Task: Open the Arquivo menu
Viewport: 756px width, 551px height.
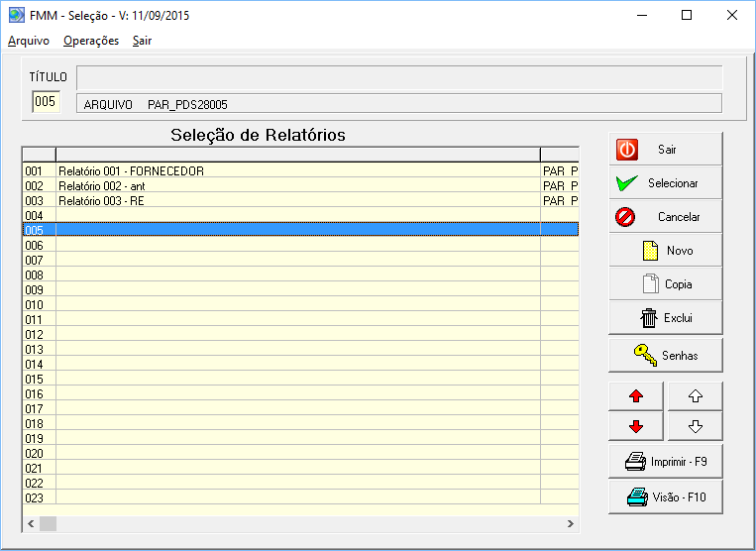Action: pyautogui.click(x=29, y=41)
